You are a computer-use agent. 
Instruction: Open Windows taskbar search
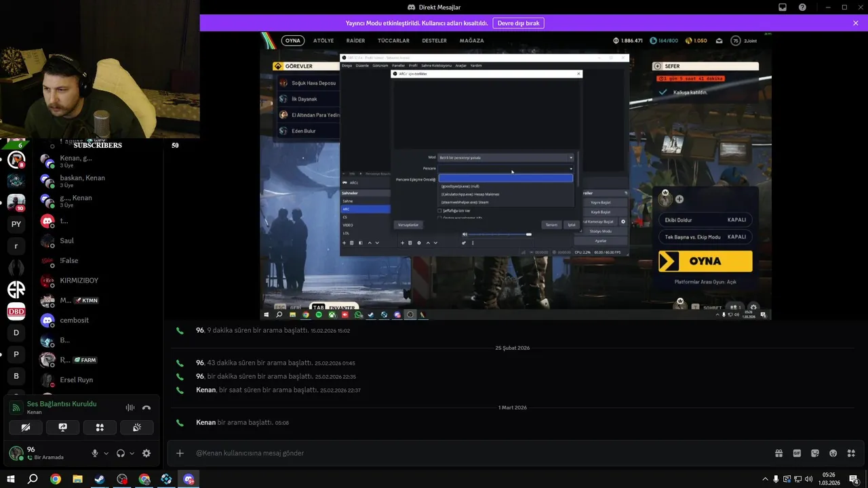33,479
